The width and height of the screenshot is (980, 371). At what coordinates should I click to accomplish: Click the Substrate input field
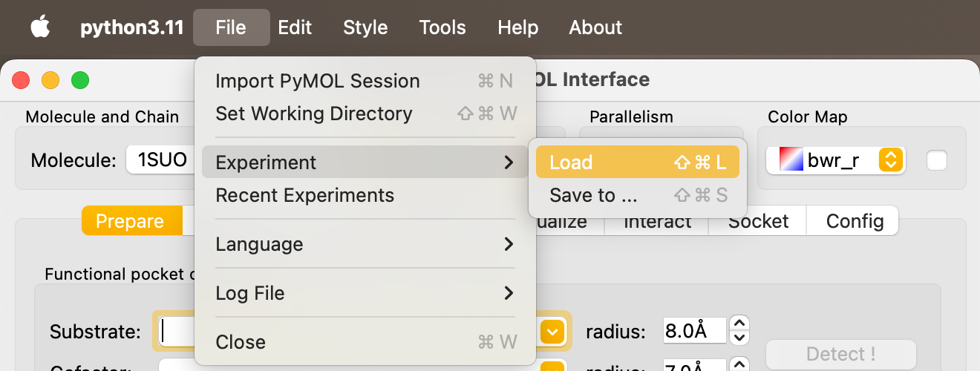(178, 331)
